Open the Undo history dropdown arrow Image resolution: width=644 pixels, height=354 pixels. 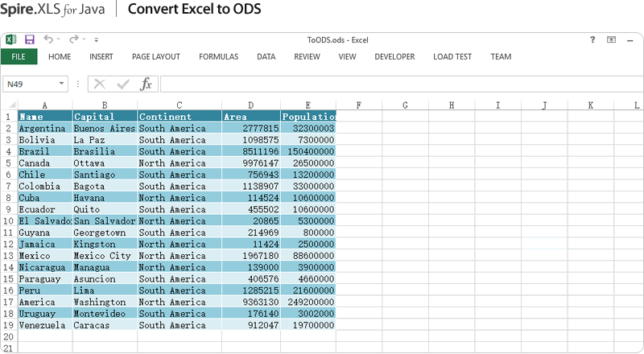(59, 39)
